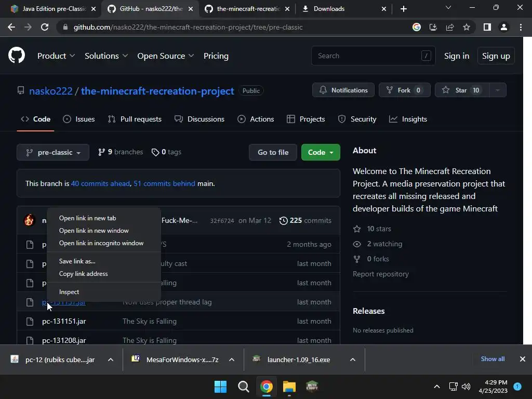
Task: Select Open link in new window
Action: (104, 231)
